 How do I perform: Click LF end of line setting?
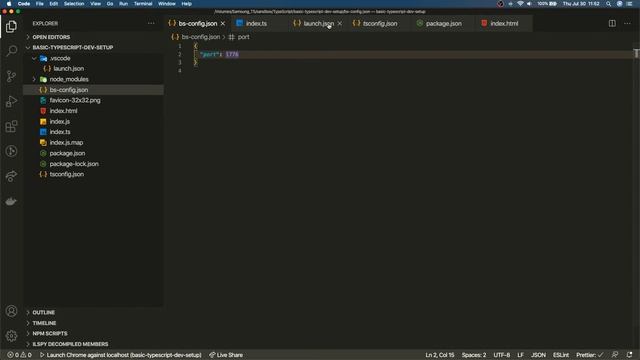click(520, 355)
